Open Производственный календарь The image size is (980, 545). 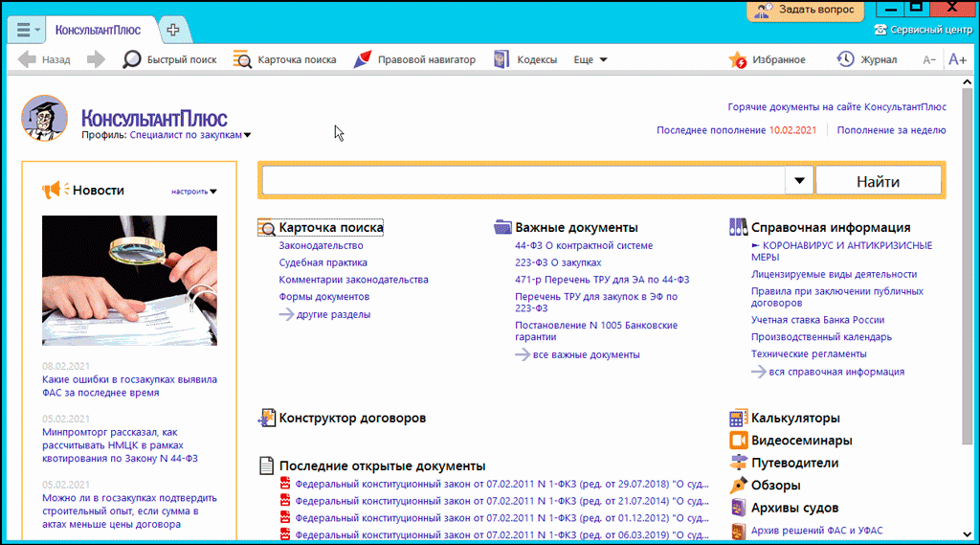coord(821,336)
